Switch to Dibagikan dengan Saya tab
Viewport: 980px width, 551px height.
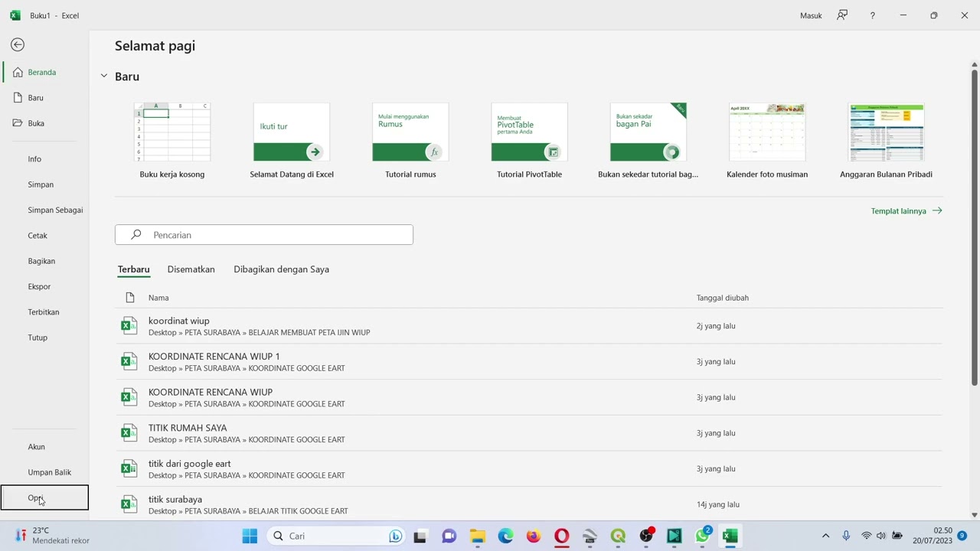tap(281, 269)
